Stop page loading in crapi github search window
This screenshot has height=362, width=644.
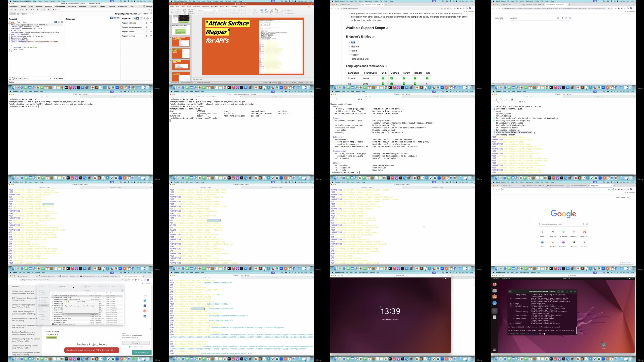[499, 8]
